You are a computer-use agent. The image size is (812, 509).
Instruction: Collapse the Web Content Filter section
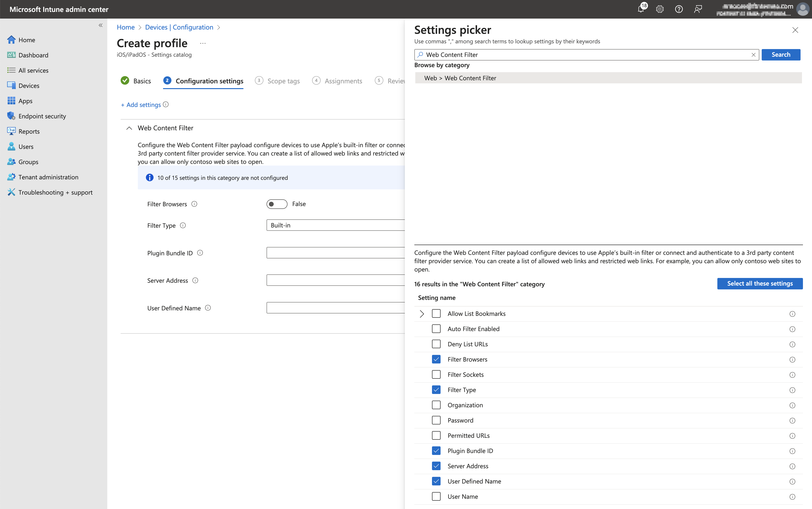pyautogui.click(x=129, y=128)
